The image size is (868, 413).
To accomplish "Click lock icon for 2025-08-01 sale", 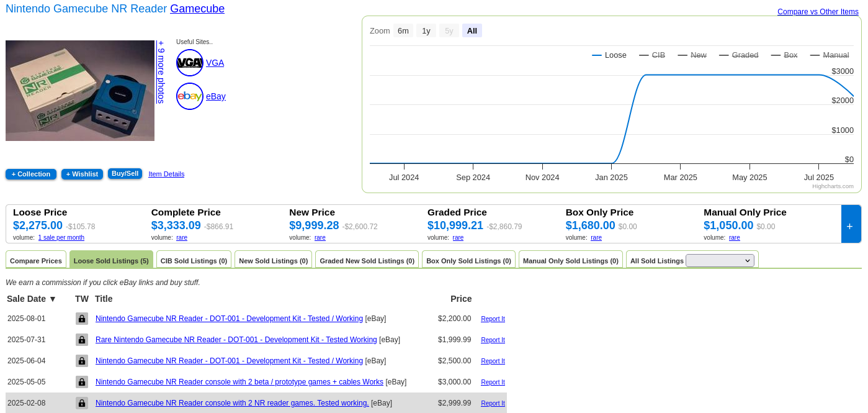I will click(x=82, y=319).
